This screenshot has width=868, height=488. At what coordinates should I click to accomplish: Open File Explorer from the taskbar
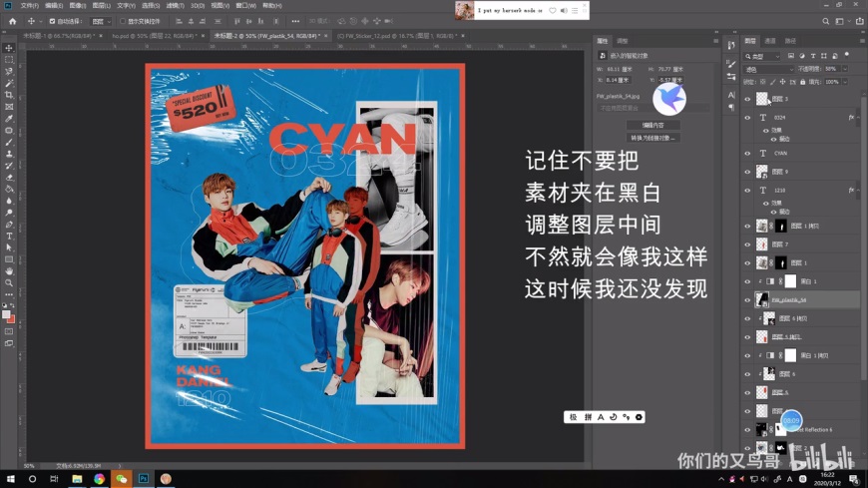(77, 479)
